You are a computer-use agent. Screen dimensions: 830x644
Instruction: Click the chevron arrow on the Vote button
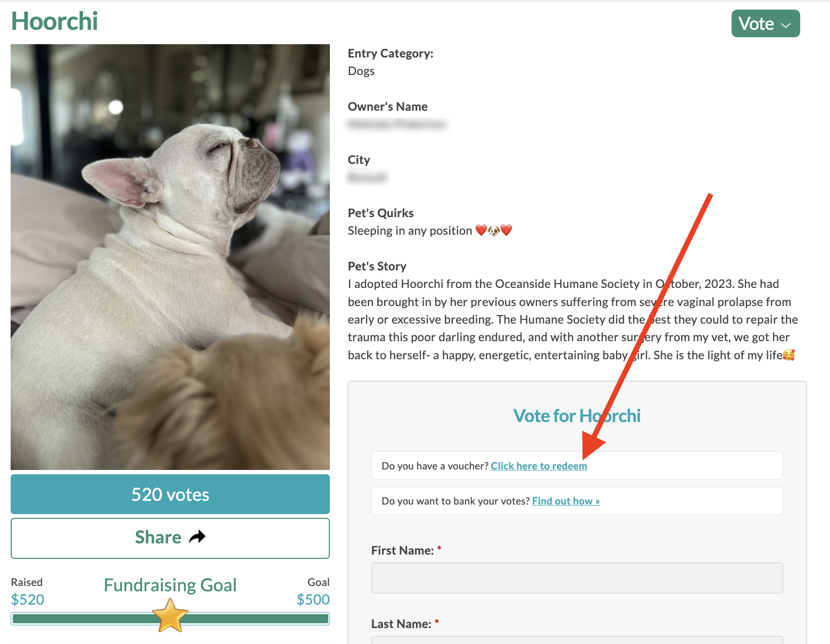click(x=786, y=25)
